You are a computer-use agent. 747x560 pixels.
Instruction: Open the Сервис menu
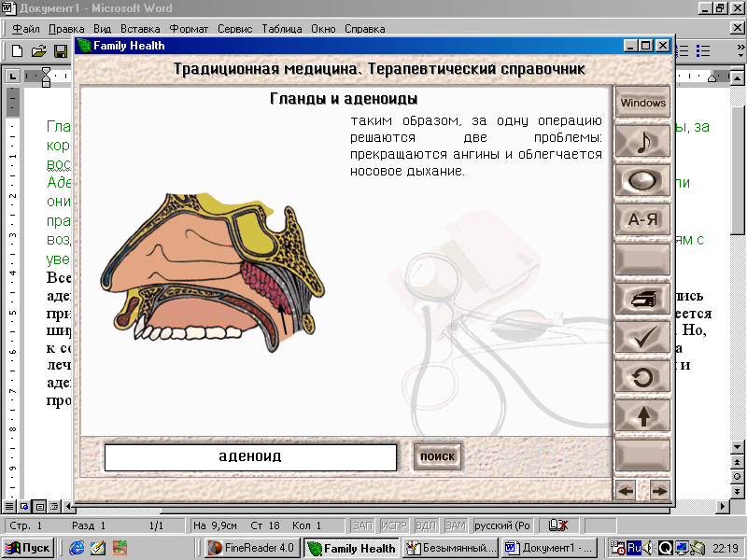[235, 29]
